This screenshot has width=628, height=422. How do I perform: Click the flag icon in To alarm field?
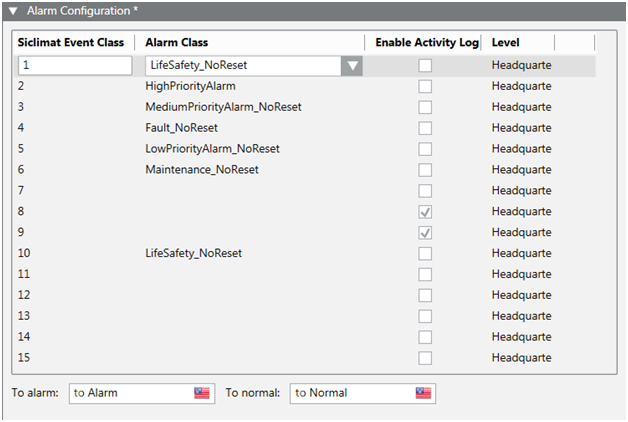tap(202, 393)
